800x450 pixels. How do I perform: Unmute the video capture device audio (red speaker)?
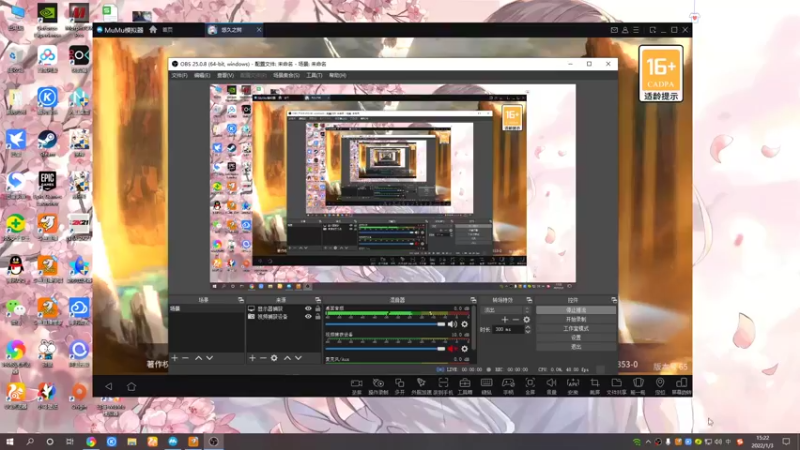pos(452,349)
